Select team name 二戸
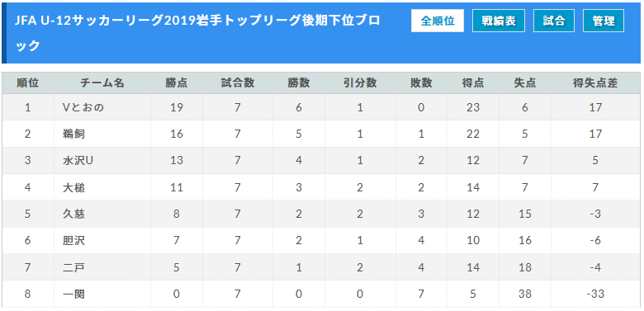Screen dimensions: 644x311 [x=73, y=267]
